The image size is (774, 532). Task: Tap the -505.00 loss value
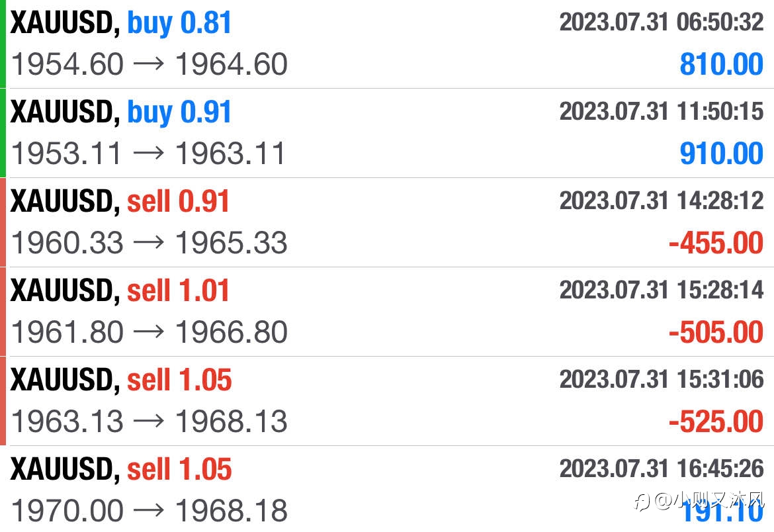tap(716, 332)
